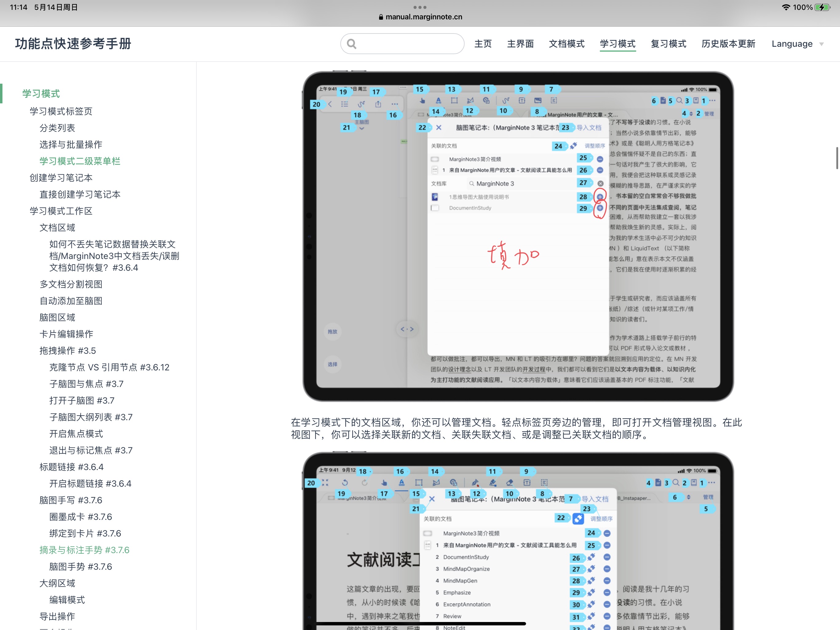The height and width of the screenshot is (630, 840).
Task: Open 学习模式标签页 in the sidebar
Action: 61,111
